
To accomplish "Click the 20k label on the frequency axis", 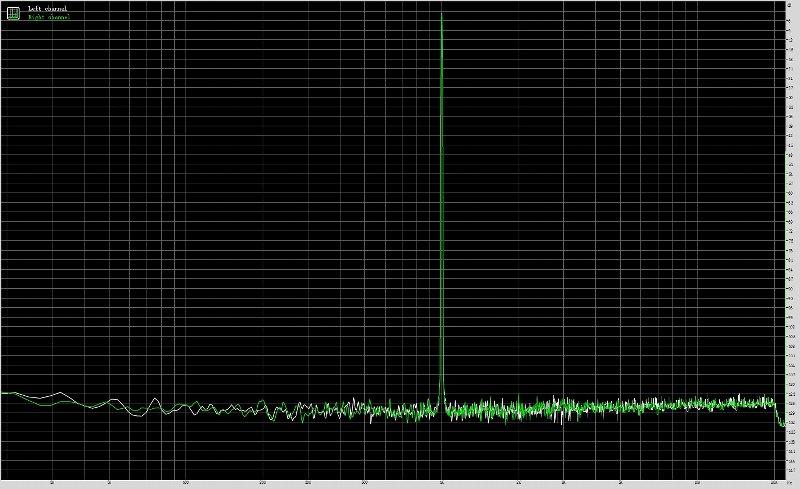I will (775, 483).
